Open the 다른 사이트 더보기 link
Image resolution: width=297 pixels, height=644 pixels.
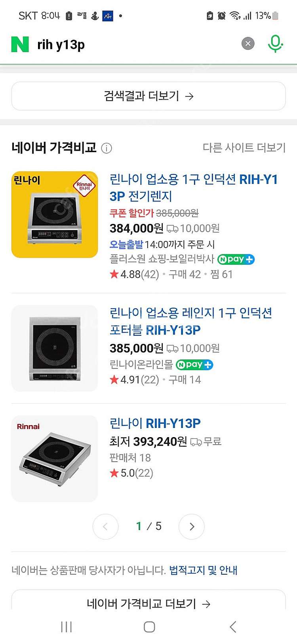(244, 147)
